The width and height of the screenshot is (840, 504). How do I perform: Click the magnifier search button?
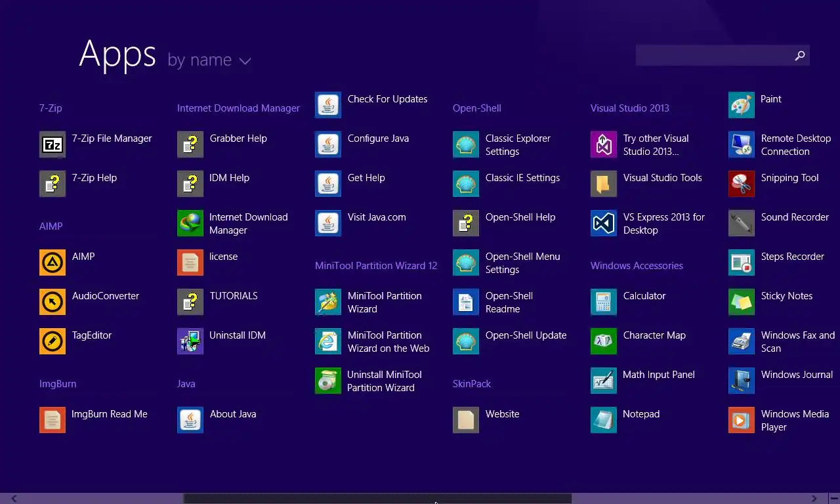[x=799, y=56]
